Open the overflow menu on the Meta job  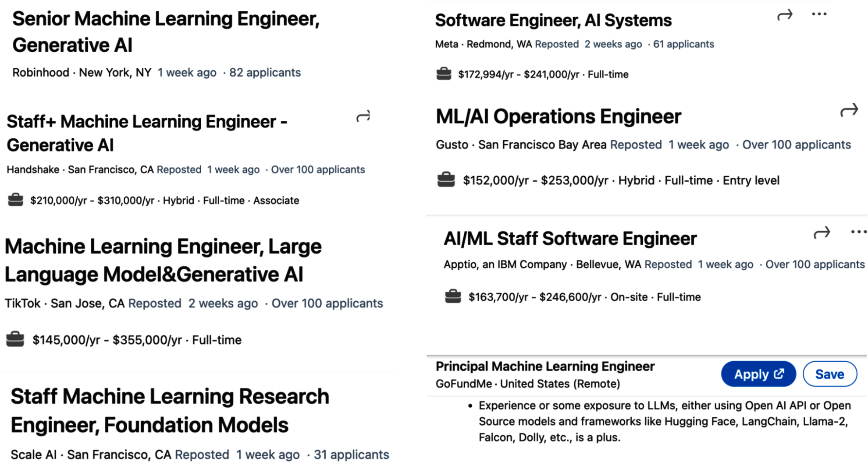point(819,13)
